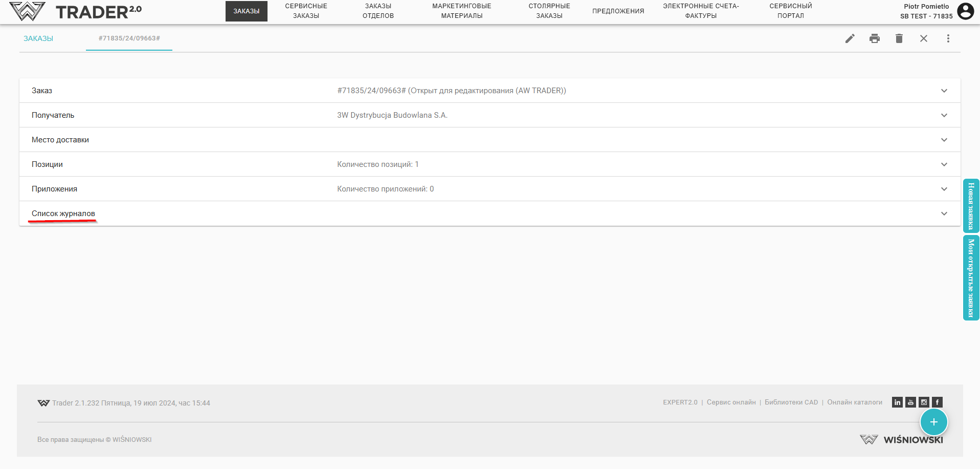Close the order with X icon
Screen dimensions: 980x469
923,38
